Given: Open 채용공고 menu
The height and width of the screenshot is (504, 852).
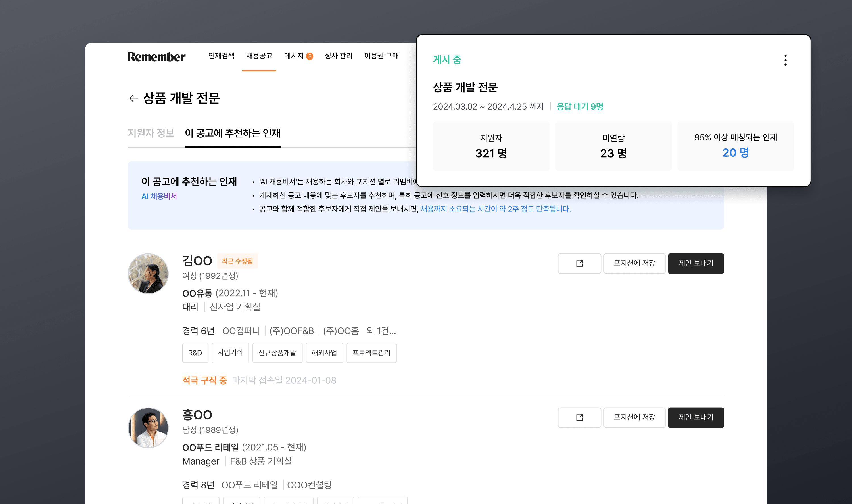Looking at the screenshot, I should point(259,56).
